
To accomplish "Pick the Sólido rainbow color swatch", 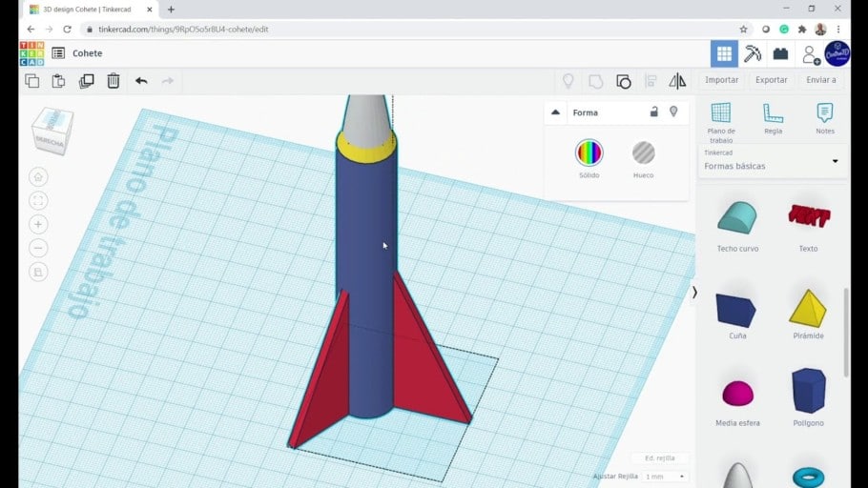I will [x=589, y=152].
